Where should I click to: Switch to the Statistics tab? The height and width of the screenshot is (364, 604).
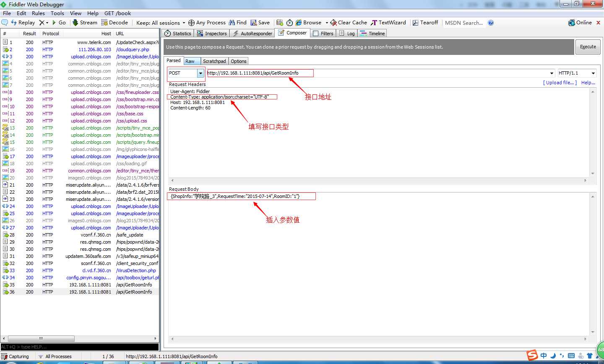coord(178,34)
